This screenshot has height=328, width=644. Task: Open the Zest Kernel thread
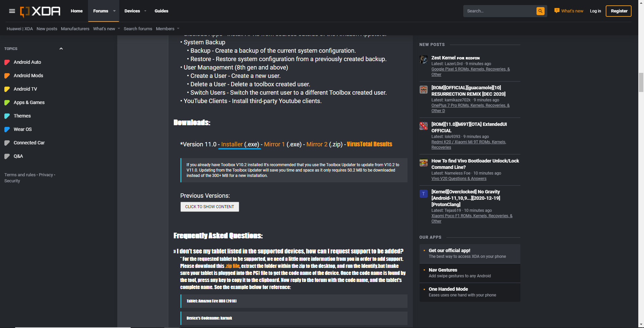455,58
